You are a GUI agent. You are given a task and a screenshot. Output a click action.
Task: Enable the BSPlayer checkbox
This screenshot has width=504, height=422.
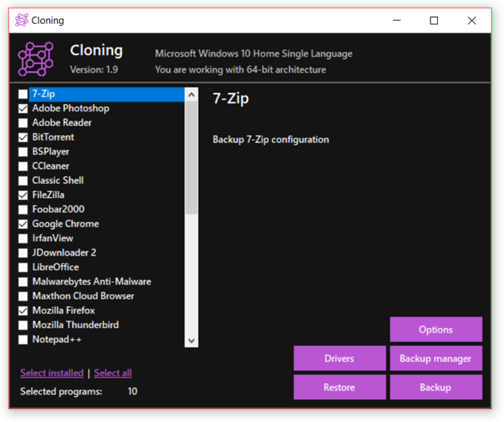(x=23, y=152)
